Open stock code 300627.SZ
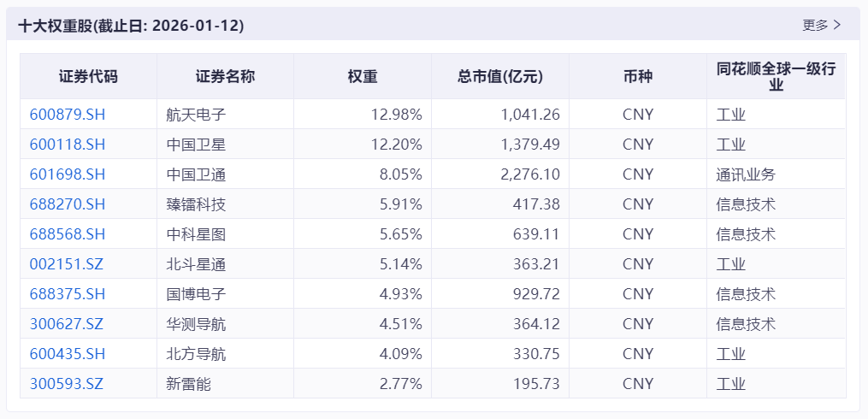Viewport: 868px width, 419px height. [67, 324]
